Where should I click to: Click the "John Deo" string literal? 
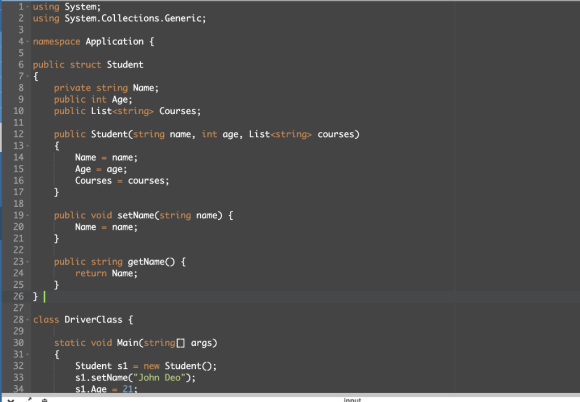pos(159,378)
